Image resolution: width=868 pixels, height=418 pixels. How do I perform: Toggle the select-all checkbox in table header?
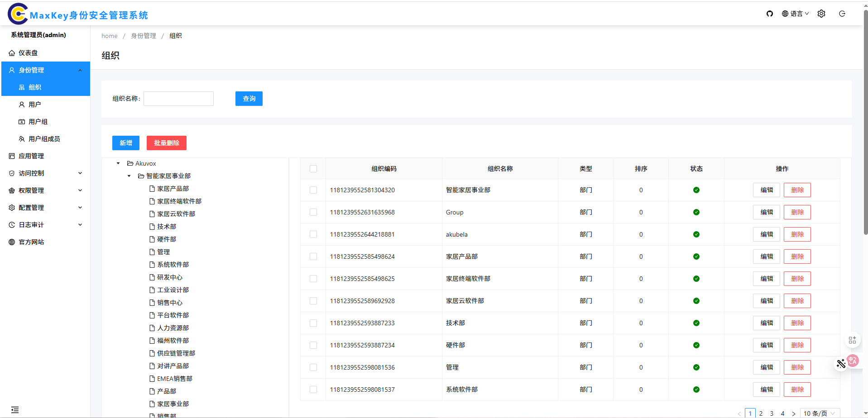313,169
